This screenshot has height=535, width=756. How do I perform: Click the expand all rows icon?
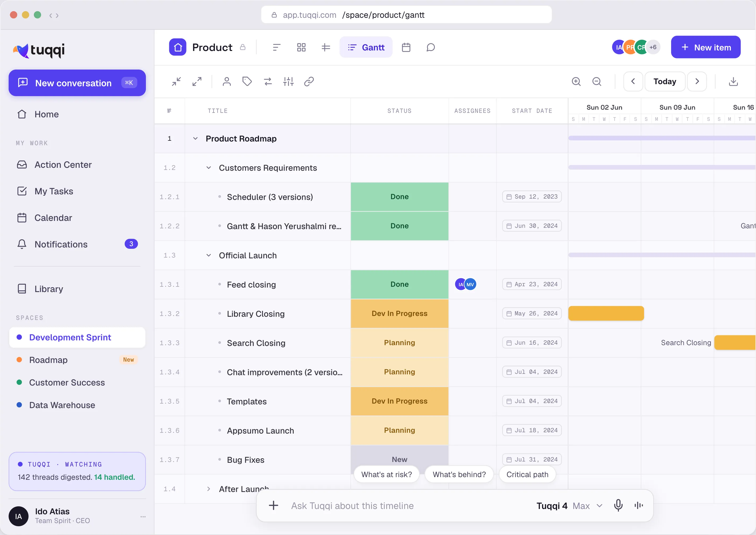tap(197, 82)
